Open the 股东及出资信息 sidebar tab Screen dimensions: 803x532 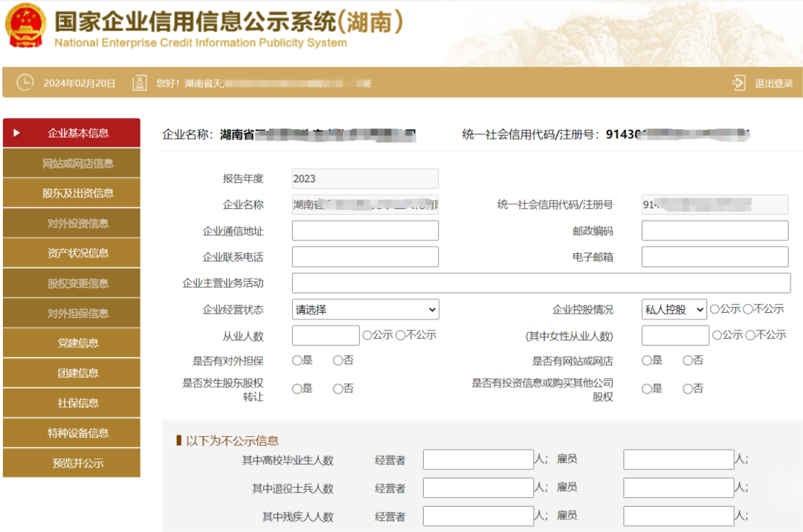click(x=71, y=193)
